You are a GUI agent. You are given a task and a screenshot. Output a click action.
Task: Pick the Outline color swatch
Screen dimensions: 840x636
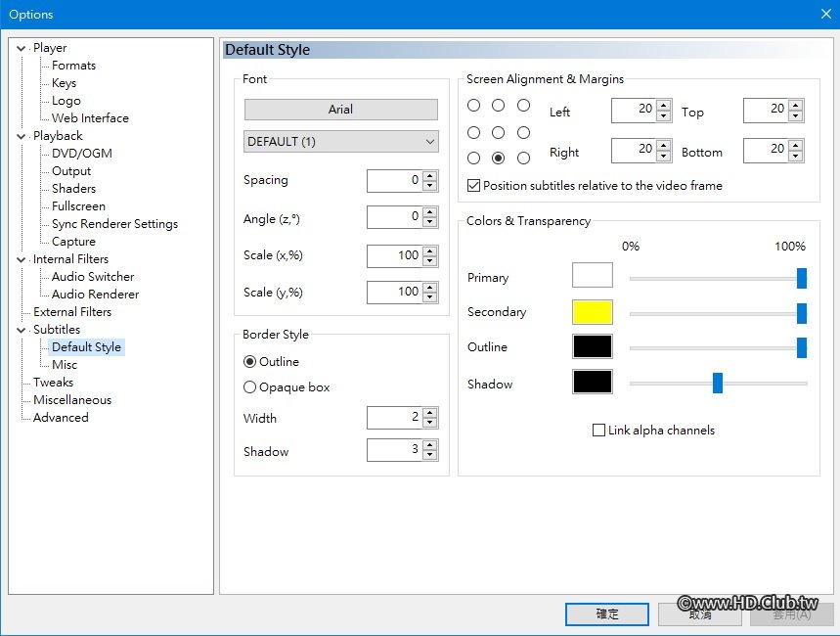point(592,346)
